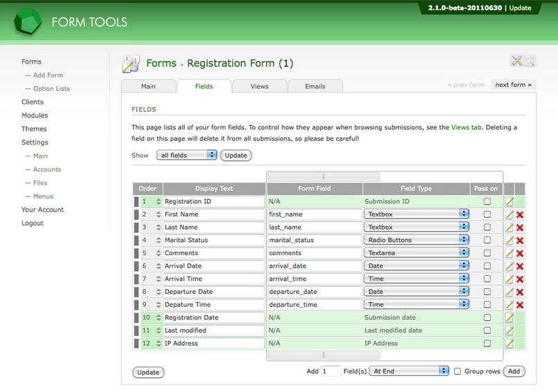Screen dimensions: 558x392
Task: Open the Emails tab
Action: [315, 86]
